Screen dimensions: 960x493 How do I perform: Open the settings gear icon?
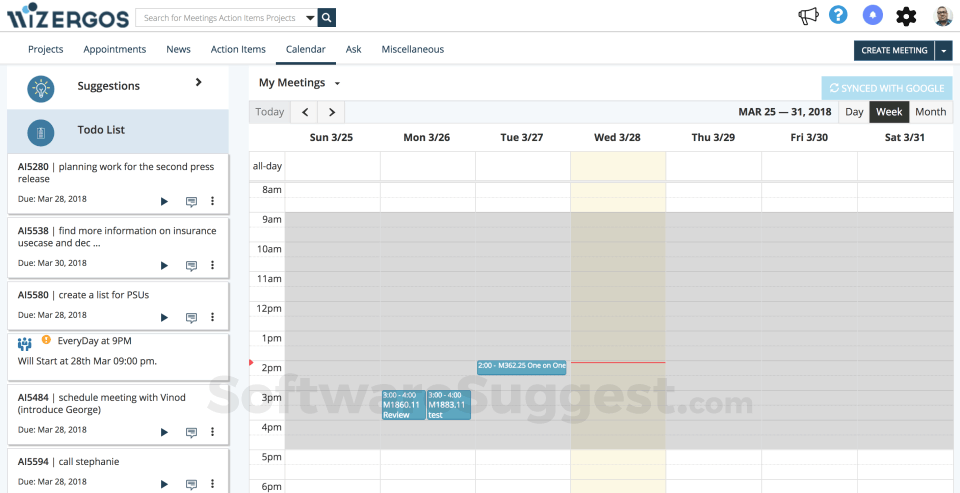pyautogui.click(x=906, y=16)
